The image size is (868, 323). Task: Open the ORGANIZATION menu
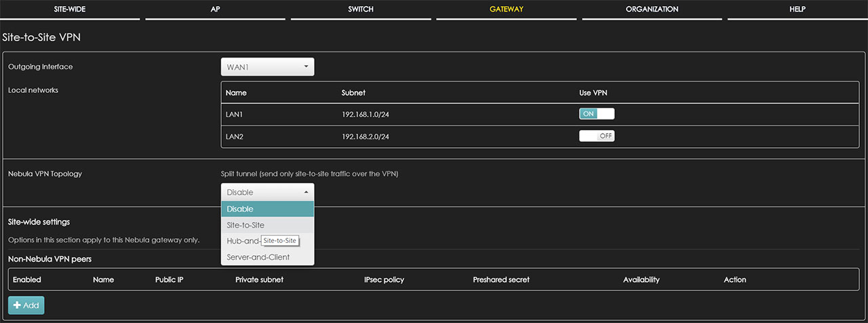652,9
